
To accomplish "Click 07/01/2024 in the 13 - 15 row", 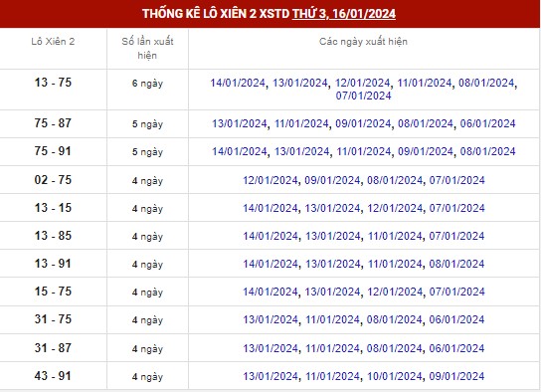I will 457,208.
